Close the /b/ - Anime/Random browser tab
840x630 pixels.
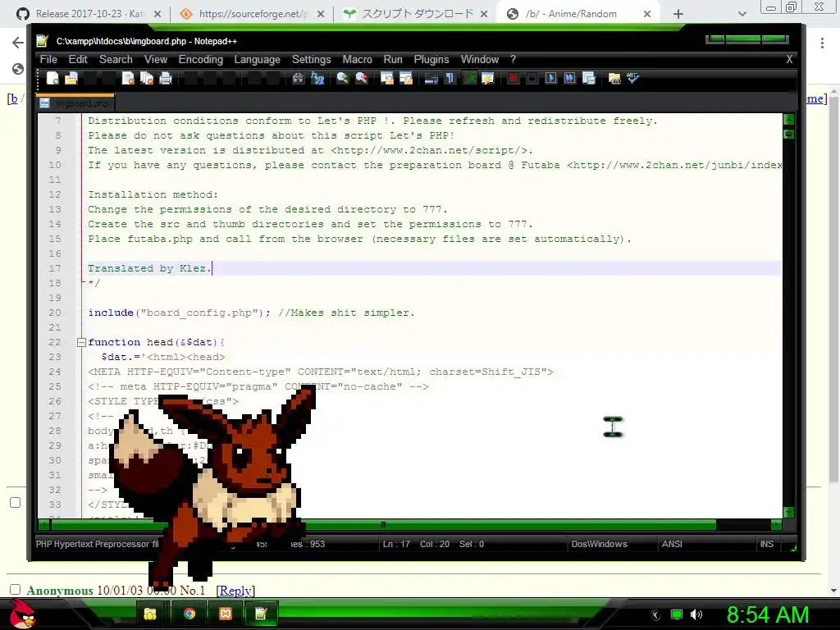point(647,14)
